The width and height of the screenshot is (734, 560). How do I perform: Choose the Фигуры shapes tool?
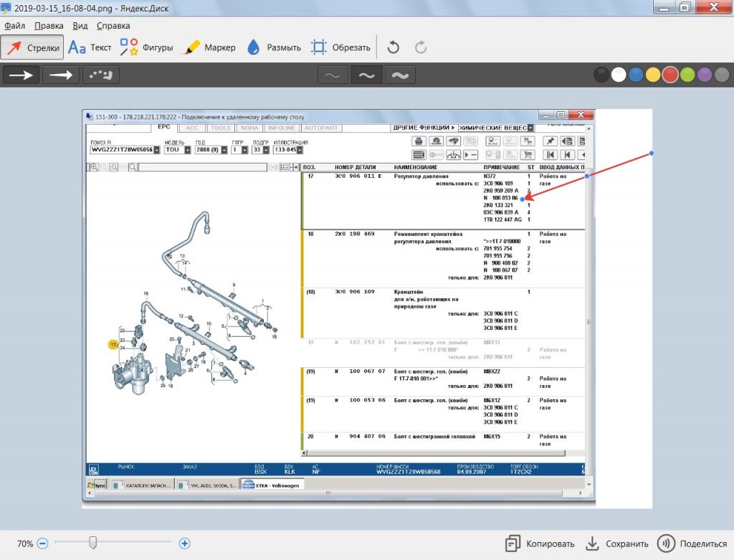[x=146, y=47]
